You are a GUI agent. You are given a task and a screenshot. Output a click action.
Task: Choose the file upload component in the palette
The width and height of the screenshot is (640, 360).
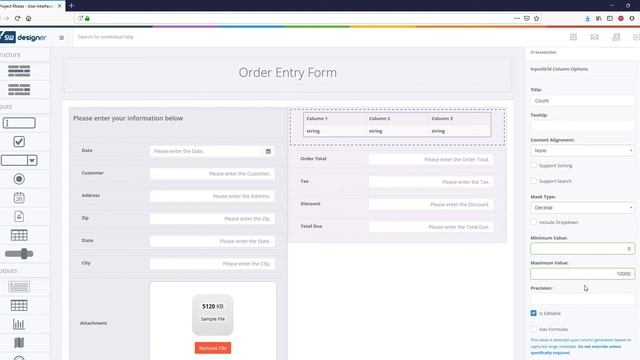19,216
